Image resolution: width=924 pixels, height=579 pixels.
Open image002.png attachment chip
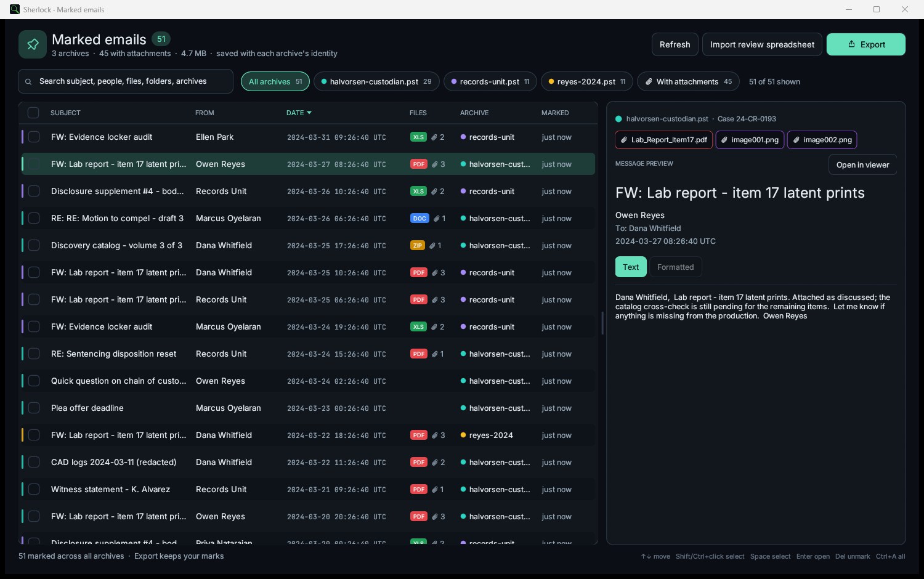point(822,140)
